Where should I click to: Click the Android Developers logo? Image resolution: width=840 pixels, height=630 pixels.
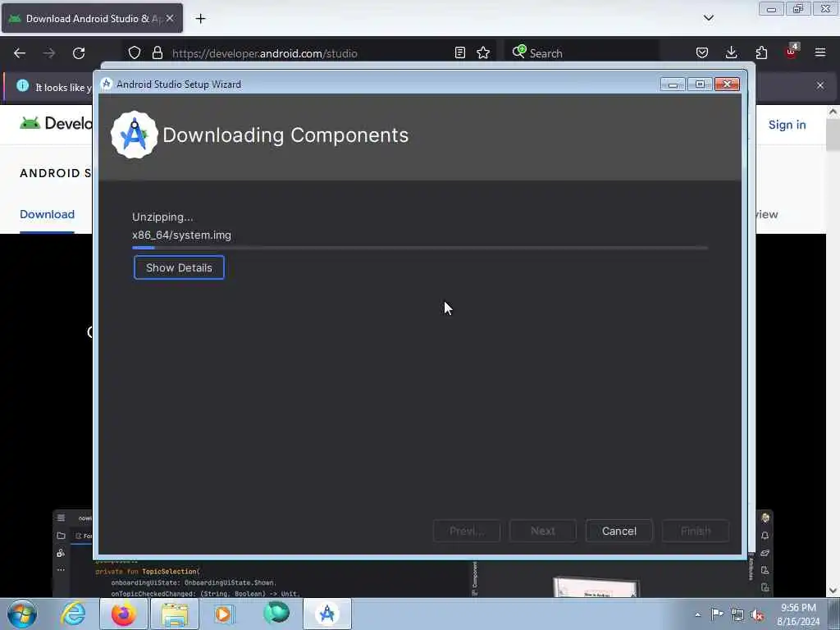pyautogui.click(x=56, y=123)
